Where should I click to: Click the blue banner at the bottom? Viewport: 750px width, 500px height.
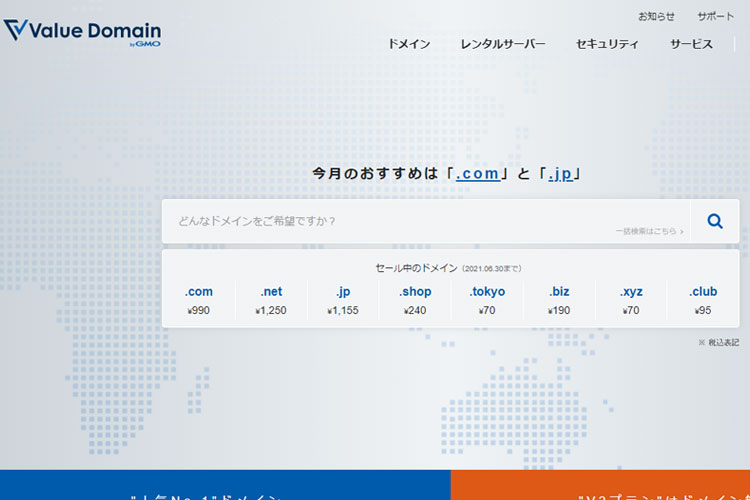(x=225, y=485)
